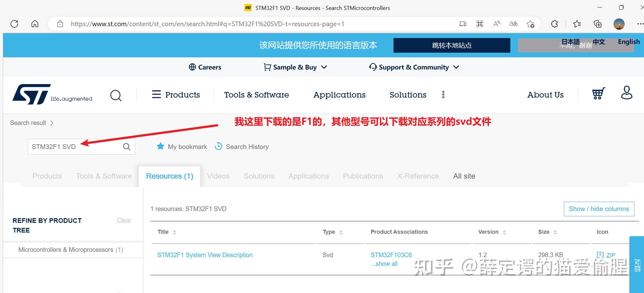Download the SVD ZIP file
This screenshot has width=644, height=293.
pos(606,255)
